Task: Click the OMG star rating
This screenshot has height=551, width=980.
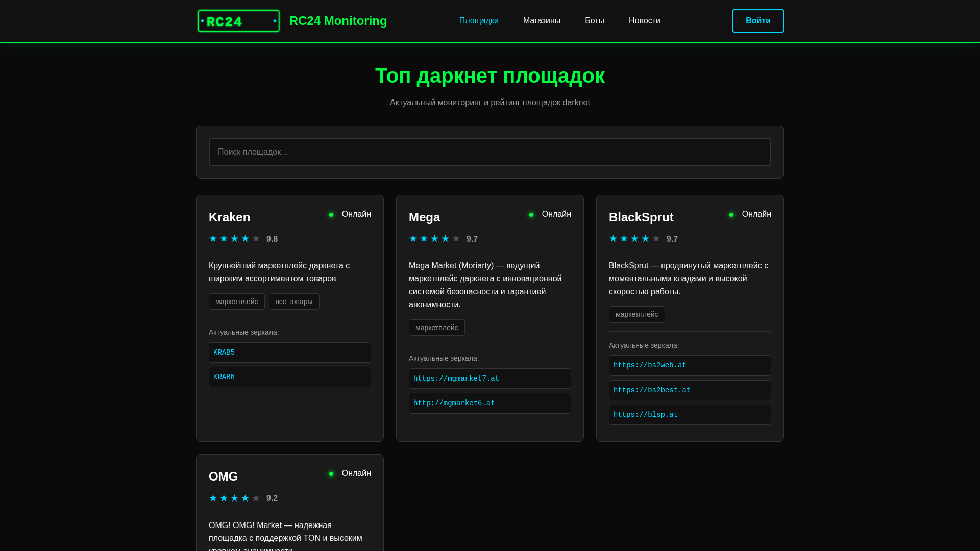Action: pyautogui.click(x=234, y=498)
